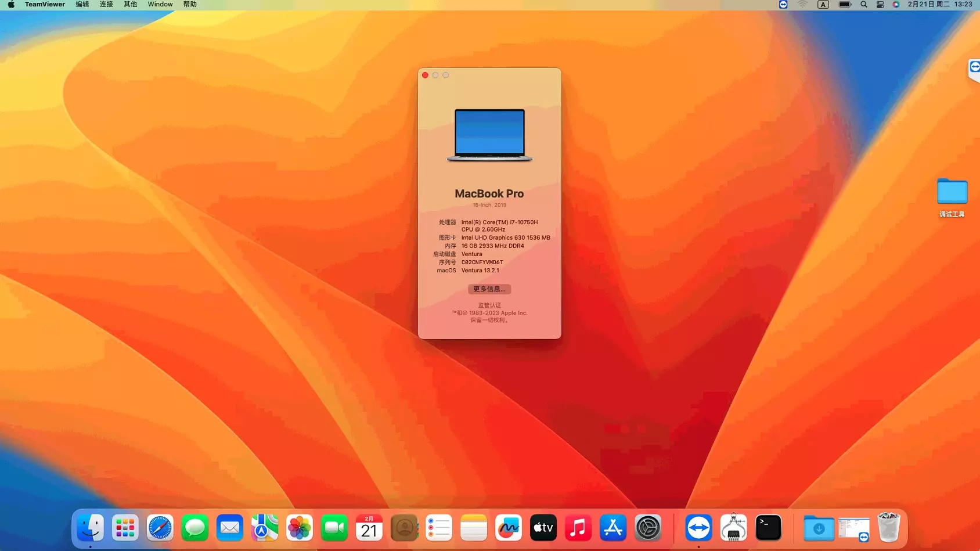This screenshot has width=980, height=551.
Task: Open the Apple menu
Action: pos(11,5)
